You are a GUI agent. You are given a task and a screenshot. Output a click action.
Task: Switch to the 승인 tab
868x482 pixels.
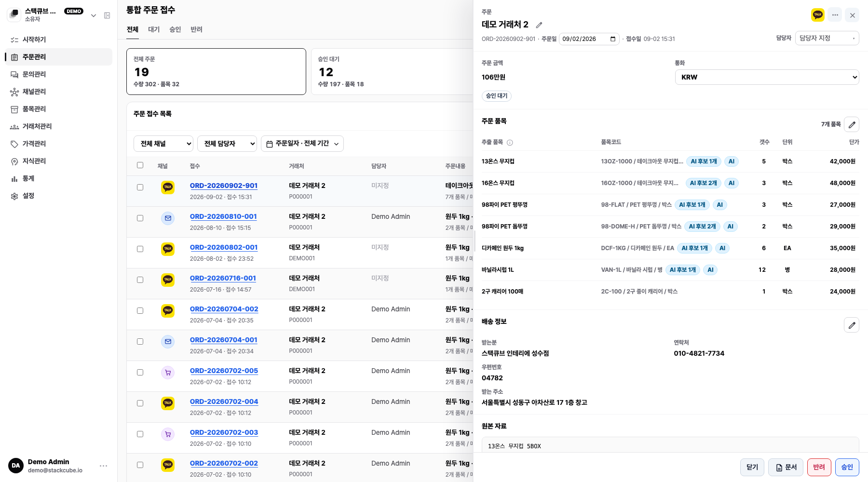point(175,29)
